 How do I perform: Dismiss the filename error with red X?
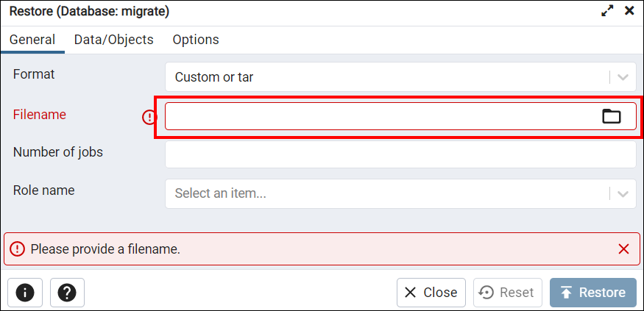pos(623,249)
